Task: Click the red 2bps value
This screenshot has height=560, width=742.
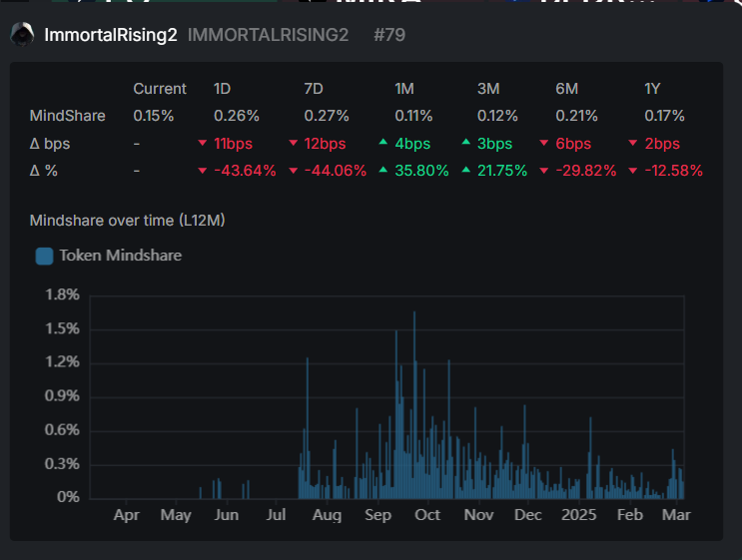Action: click(x=662, y=144)
